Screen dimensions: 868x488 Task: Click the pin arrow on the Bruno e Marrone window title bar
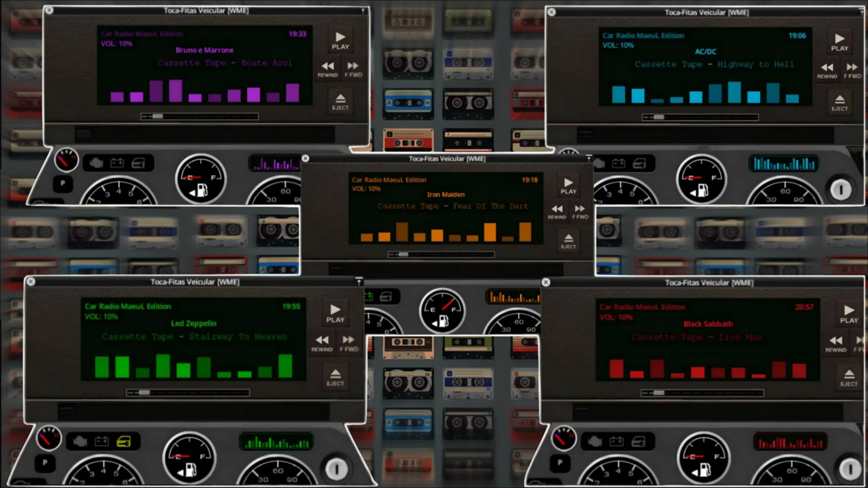click(x=363, y=11)
